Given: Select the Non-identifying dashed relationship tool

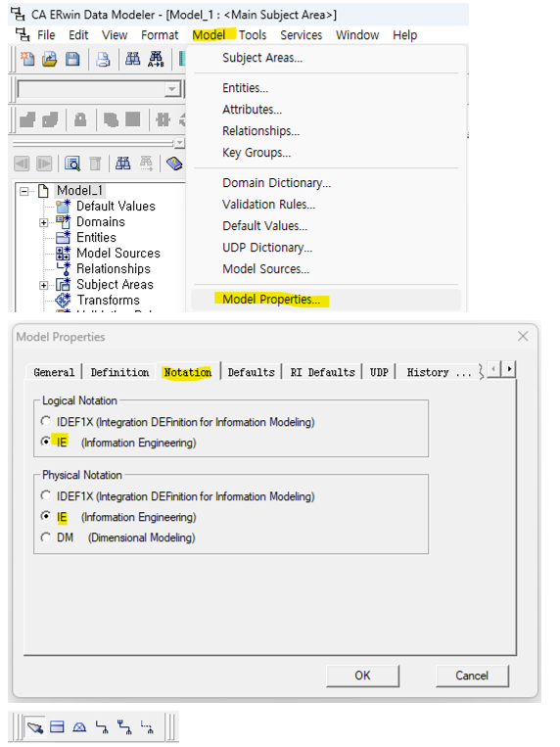Looking at the screenshot, I should [x=147, y=727].
